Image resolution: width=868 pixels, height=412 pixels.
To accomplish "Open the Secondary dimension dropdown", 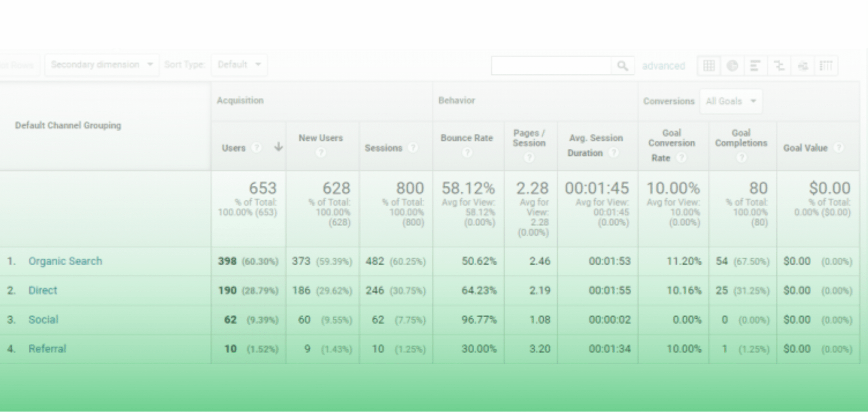I will coord(102,65).
